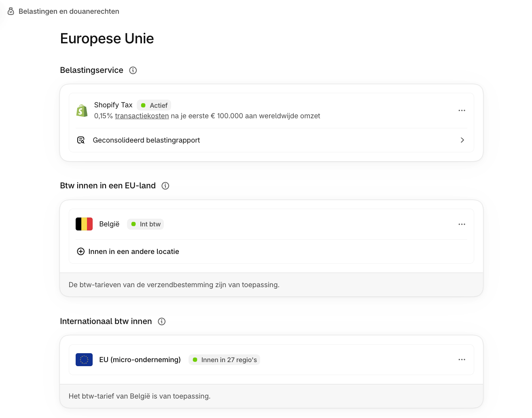This screenshot has height=418, width=532.
Task: Click the plus icon for another location
Action: point(81,252)
